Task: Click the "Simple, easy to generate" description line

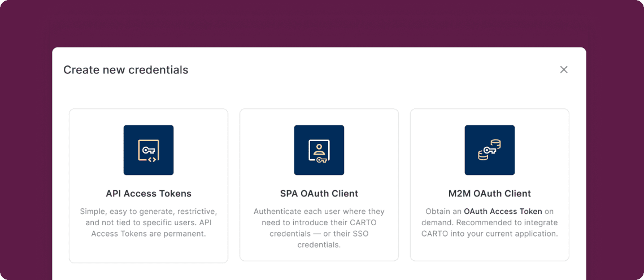Action: pos(149,212)
